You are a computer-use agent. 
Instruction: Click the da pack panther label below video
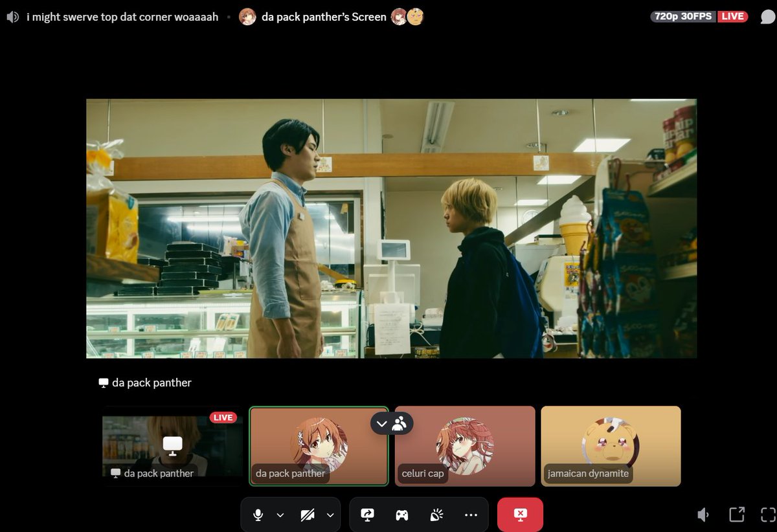click(145, 382)
